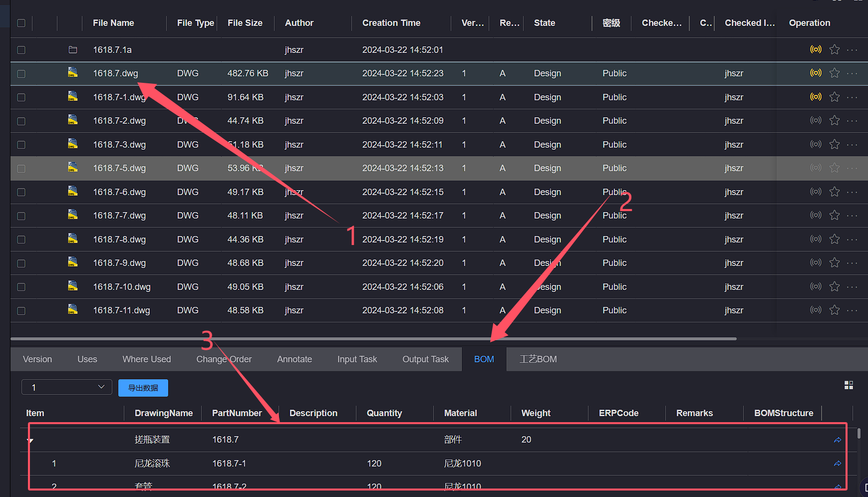Click the Quantity column header in BOM
This screenshot has width=868, height=497.
384,413
